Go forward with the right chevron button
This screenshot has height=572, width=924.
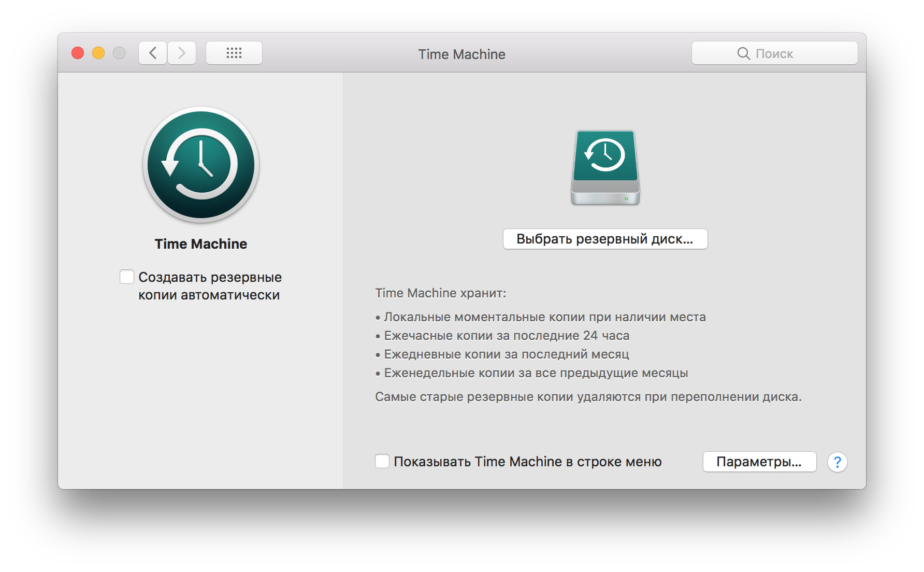point(182,53)
